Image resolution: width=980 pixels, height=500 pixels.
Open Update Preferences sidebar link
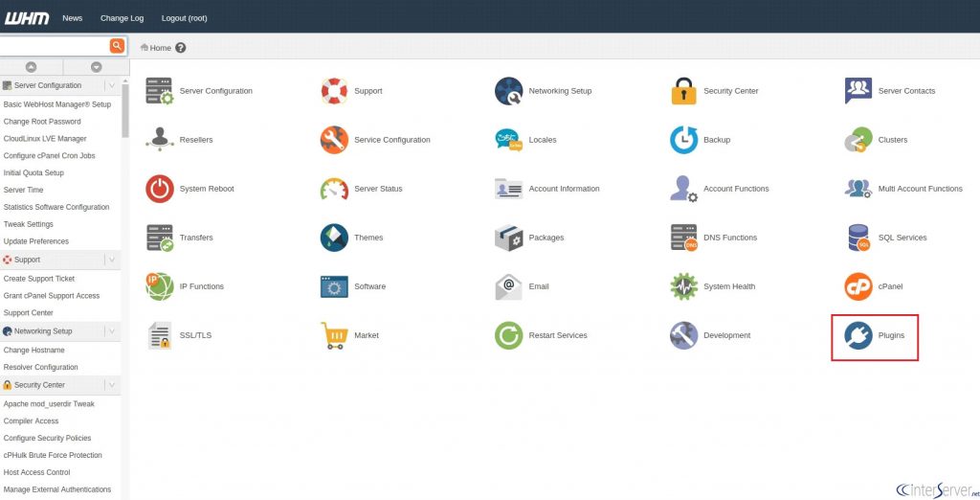click(x=36, y=241)
